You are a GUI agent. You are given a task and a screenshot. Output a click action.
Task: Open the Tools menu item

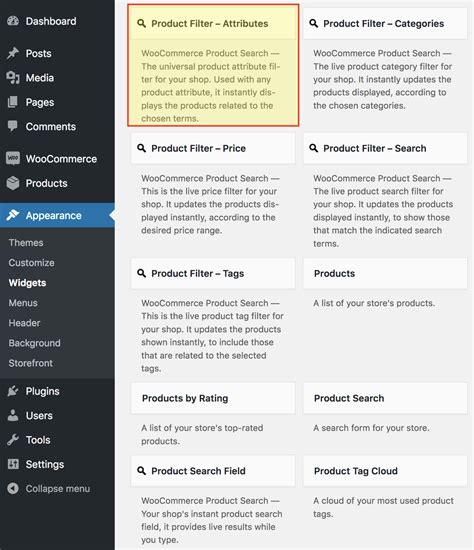pos(57,440)
